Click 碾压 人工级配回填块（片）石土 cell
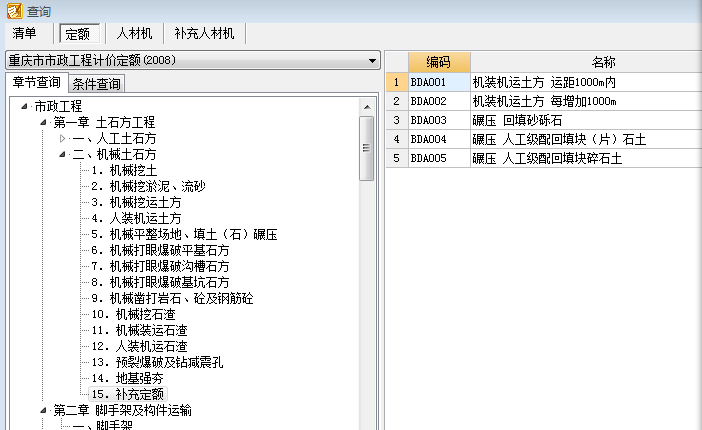 point(586,139)
